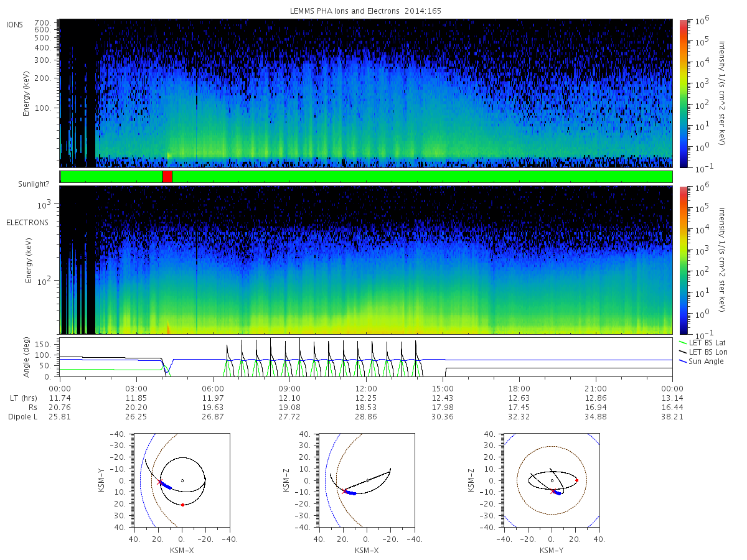747x560 pixels.
Task: Select the Rs value 16.44
Action: (672, 407)
